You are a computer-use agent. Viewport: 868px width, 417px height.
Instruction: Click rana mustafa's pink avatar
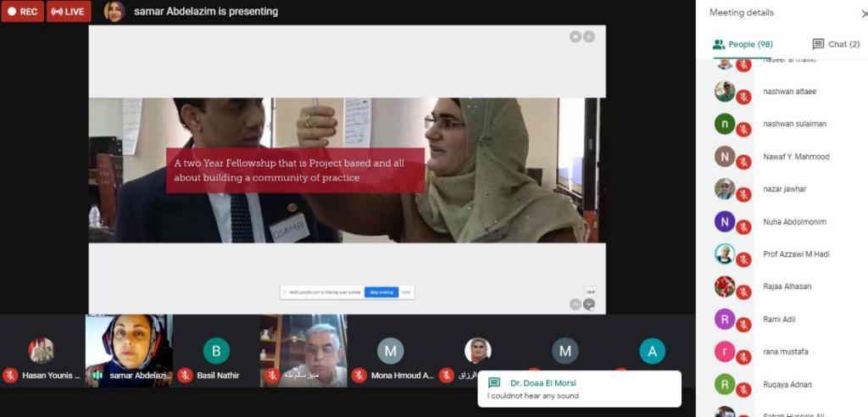click(724, 352)
